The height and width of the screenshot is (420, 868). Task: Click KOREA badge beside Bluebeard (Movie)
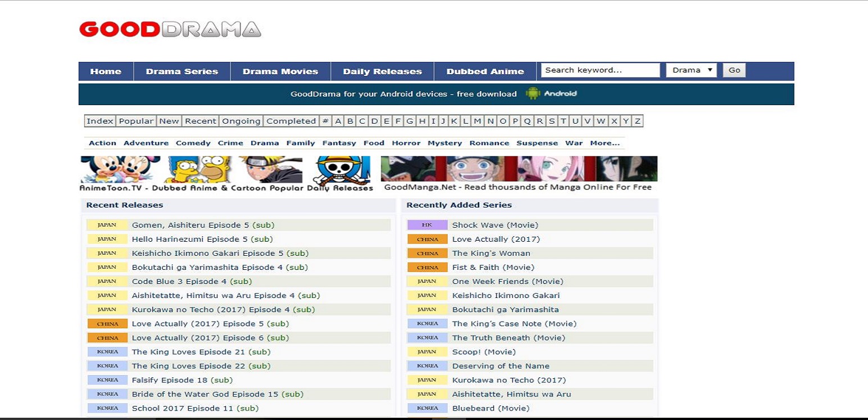click(427, 408)
